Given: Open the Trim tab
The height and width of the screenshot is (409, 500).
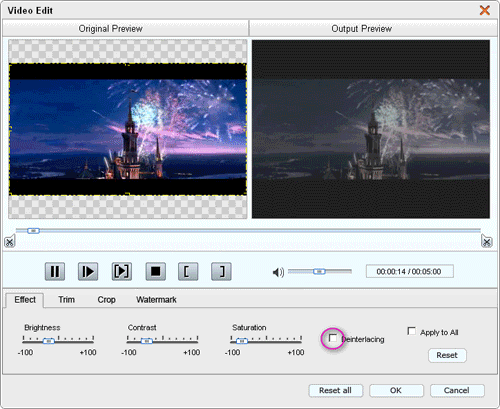Looking at the screenshot, I should coord(66,300).
